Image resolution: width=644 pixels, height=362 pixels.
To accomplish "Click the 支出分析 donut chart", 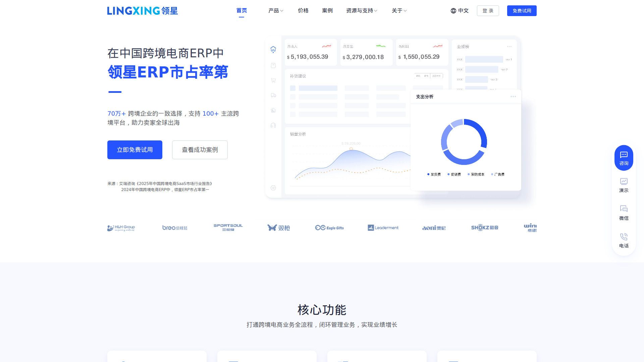I will [x=464, y=142].
